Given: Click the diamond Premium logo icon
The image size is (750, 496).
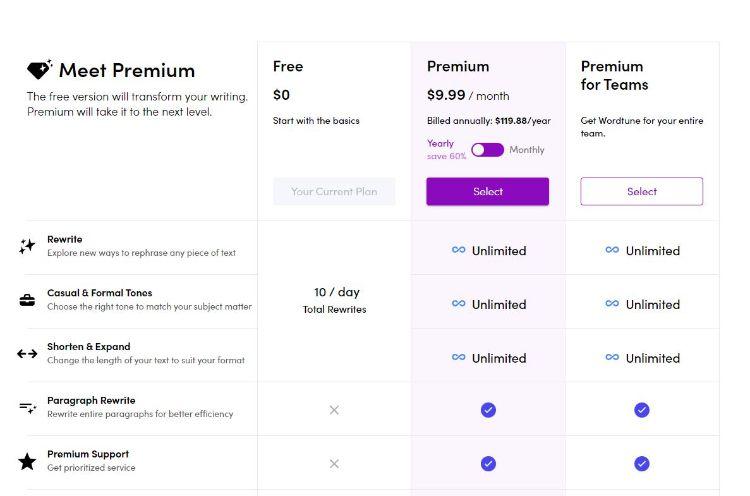Looking at the screenshot, I should coord(39,69).
